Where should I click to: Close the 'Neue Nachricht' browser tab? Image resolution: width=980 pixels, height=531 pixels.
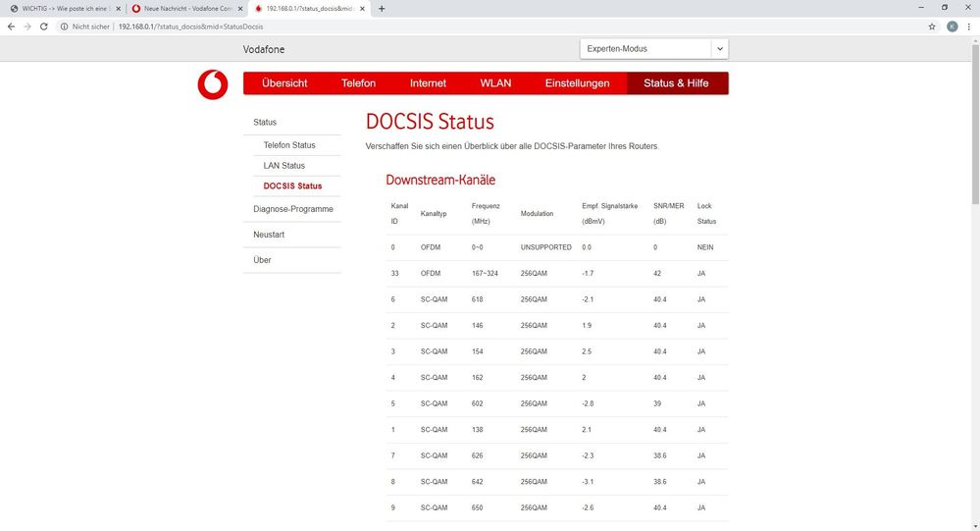[x=240, y=9]
